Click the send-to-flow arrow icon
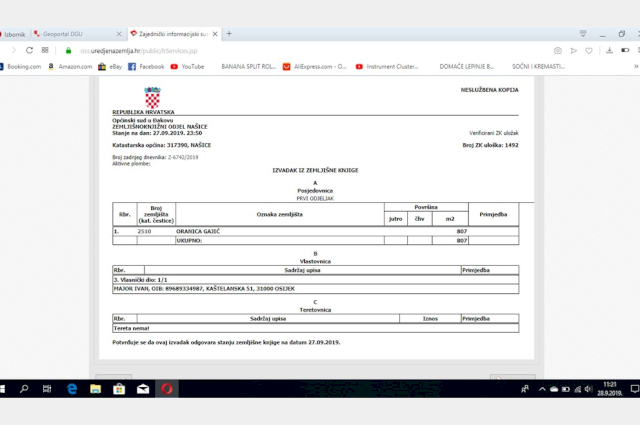The width and height of the screenshot is (640, 425). pos(573,51)
